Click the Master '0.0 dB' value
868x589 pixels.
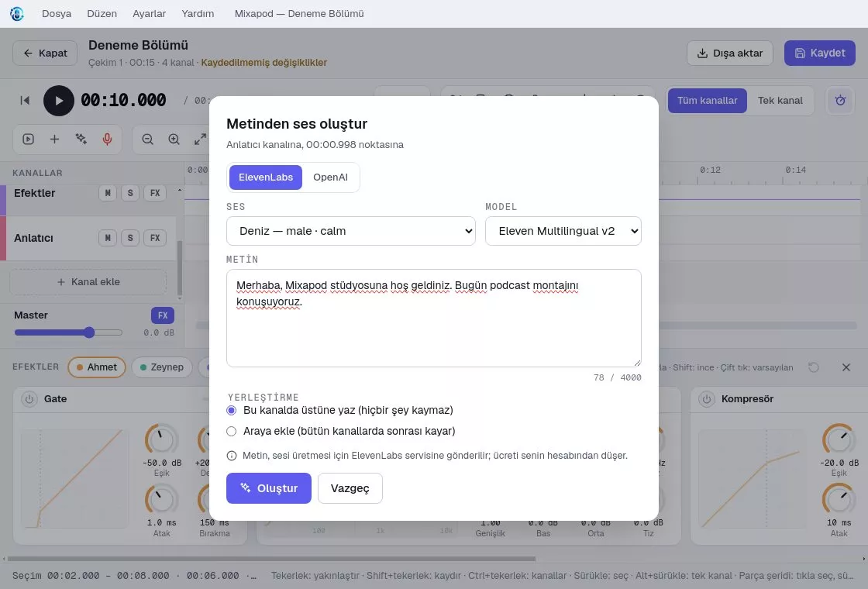tap(159, 332)
